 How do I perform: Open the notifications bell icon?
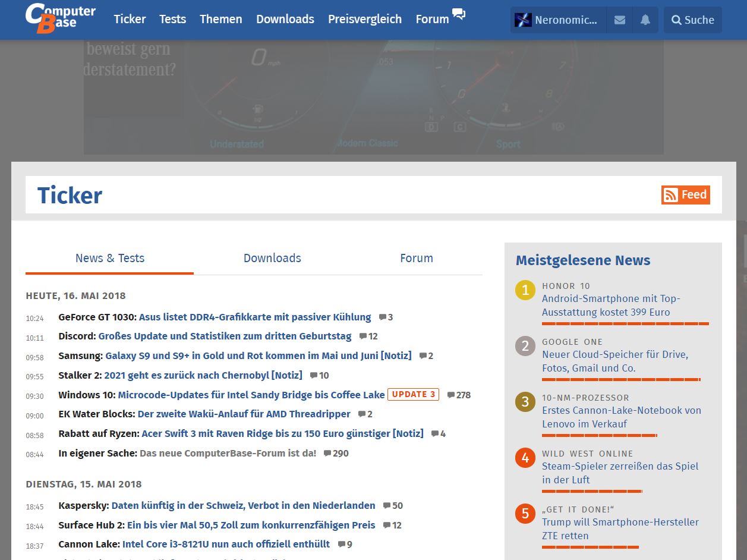tap(645, 20)
